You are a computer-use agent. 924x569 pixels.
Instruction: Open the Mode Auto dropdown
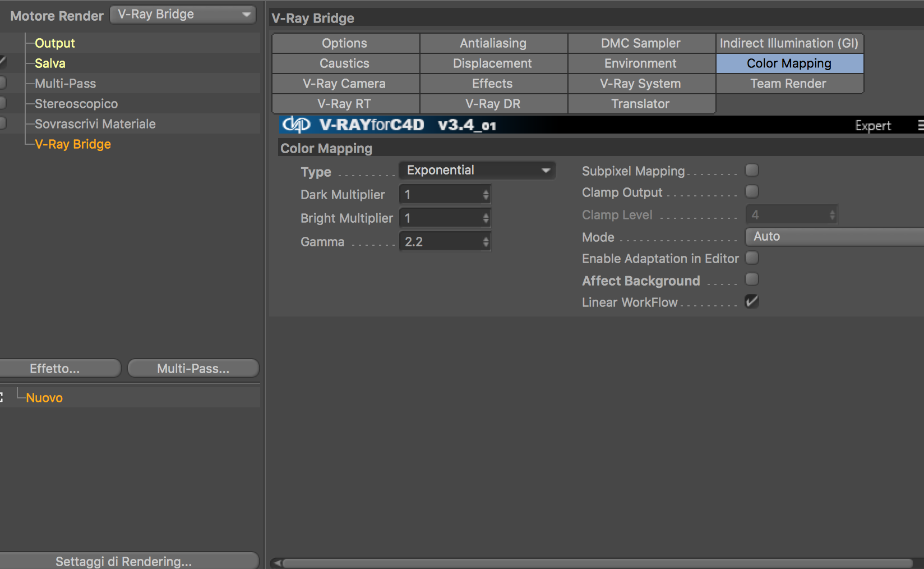pos(834,236)
